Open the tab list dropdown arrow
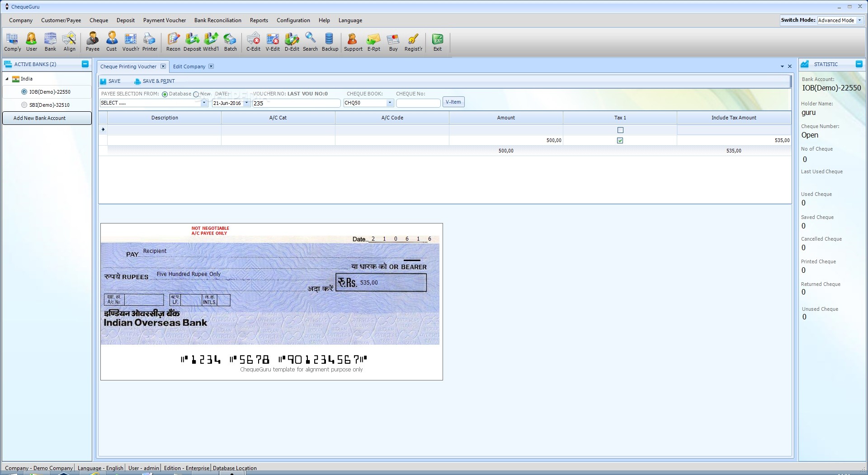The image size is (868, 475). coord(782,66)
